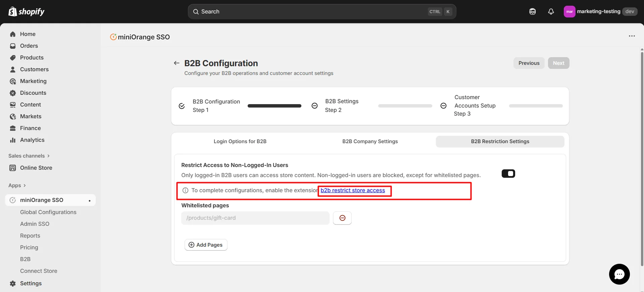Click the Settings gear icon
The image size is (644, 292).
pyautogui.click(x=13, y=283)
